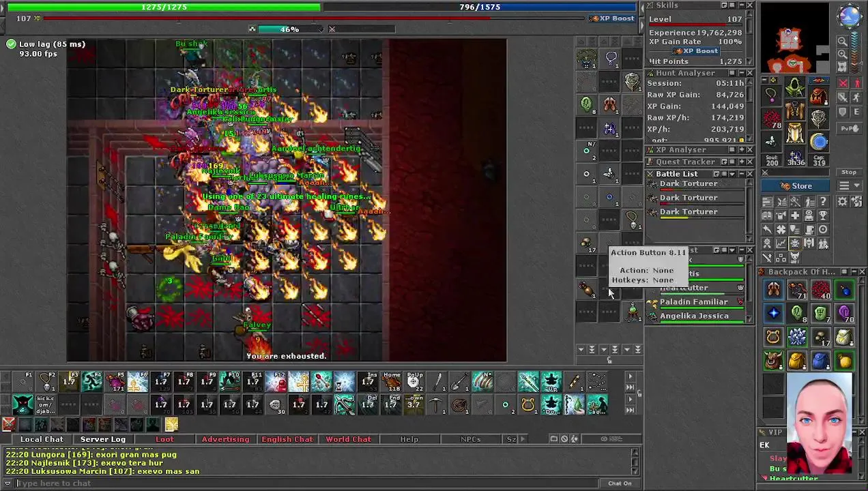Click the ice crystal item in backpack
The image size is (868, 491).
point(797,337)
